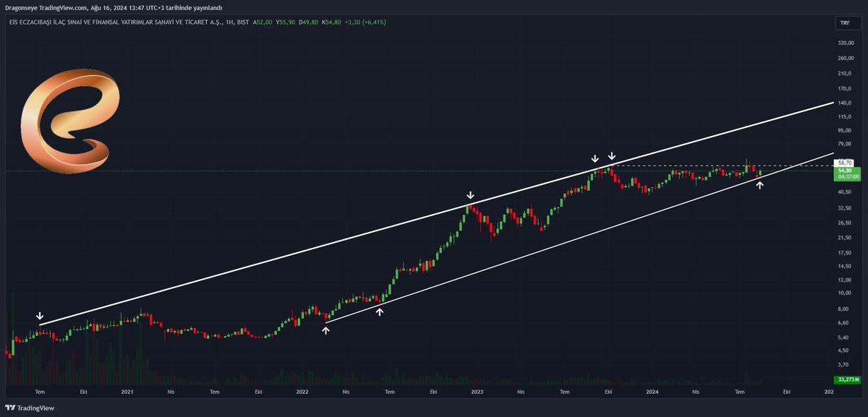Click the close value K54,80
868x417 pixels.
coord(331,22)
